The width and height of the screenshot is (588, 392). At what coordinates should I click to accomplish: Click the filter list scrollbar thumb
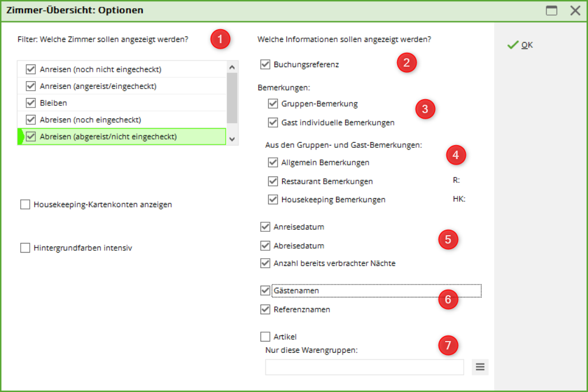pos(232,97)
